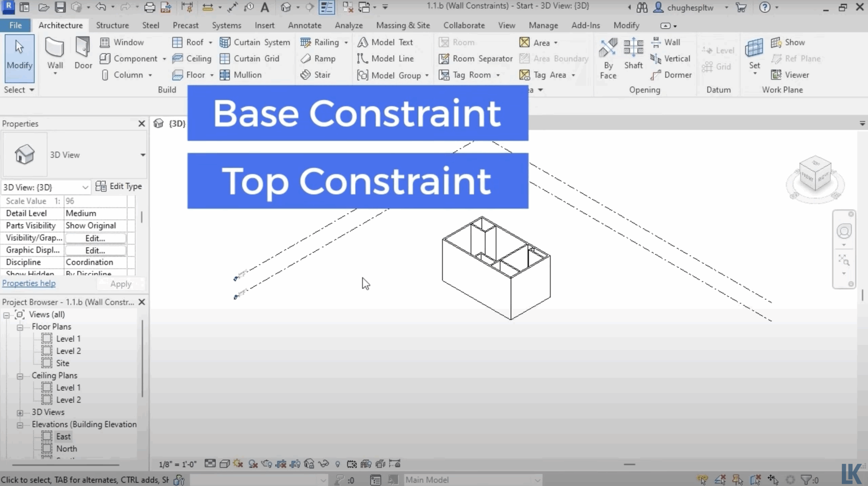Open the 3D View type selector dropdown
The height and width of the screenshot is (486, 868).
143,155
